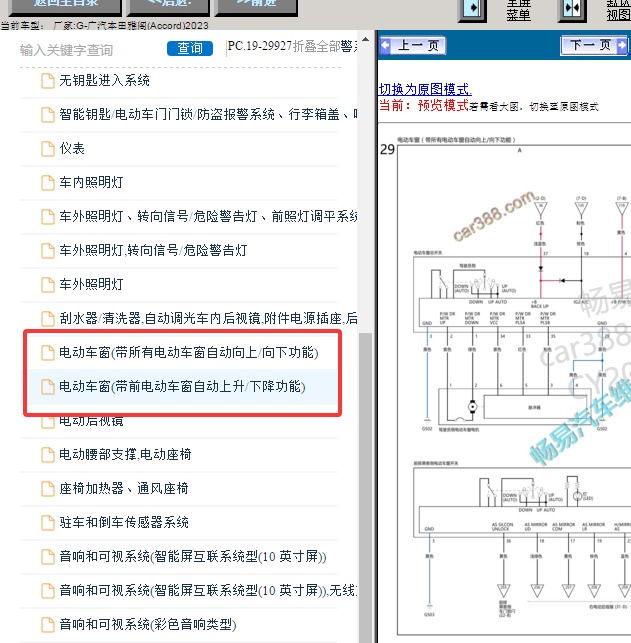The height and width of the screenshot is (643, 631).
Task: Open 座椅加热器、通风座椅 entry
Action: [x=123, y=488]
